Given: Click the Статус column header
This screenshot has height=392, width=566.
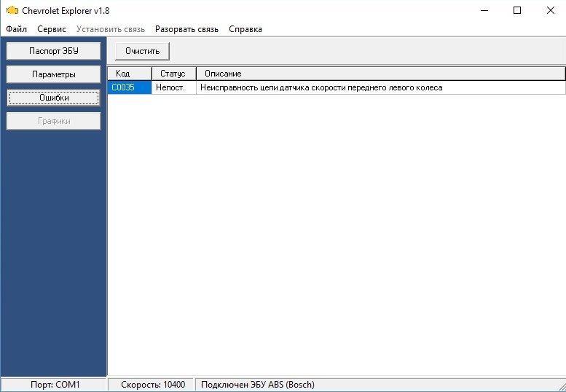Looking at the screenshot, I should 173,74.
